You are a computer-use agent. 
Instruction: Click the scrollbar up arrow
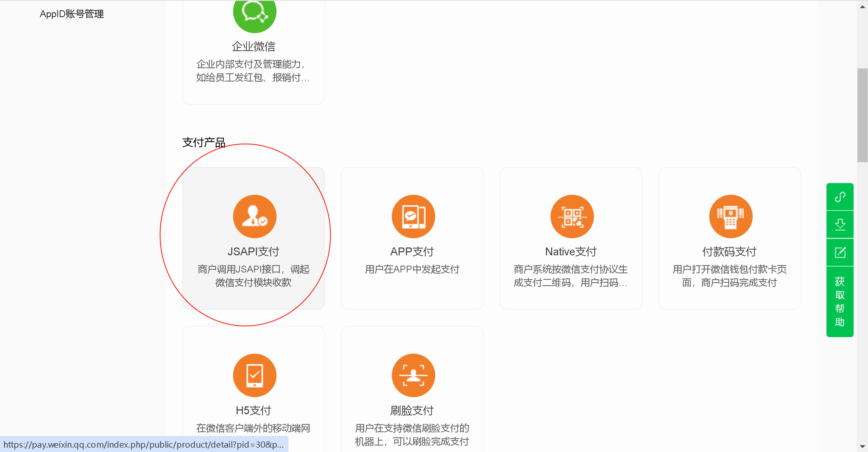pos(862,7)
